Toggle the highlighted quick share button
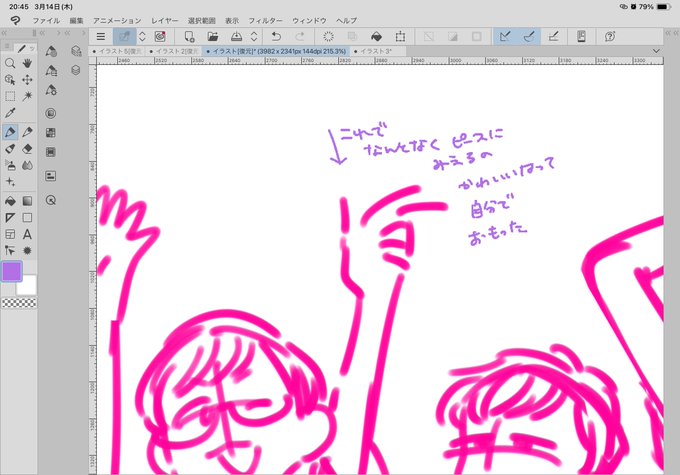This screenshot has width=680, height=475. pos(124,37)
